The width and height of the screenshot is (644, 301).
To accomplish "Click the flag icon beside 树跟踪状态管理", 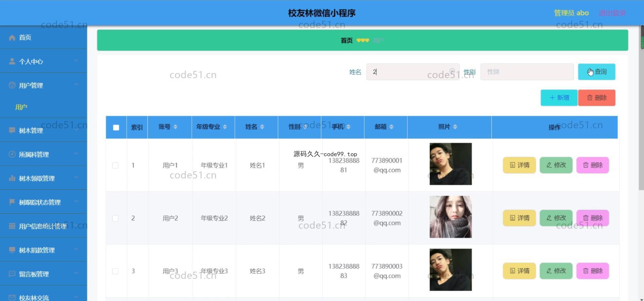I will click(x=12, y=202).
